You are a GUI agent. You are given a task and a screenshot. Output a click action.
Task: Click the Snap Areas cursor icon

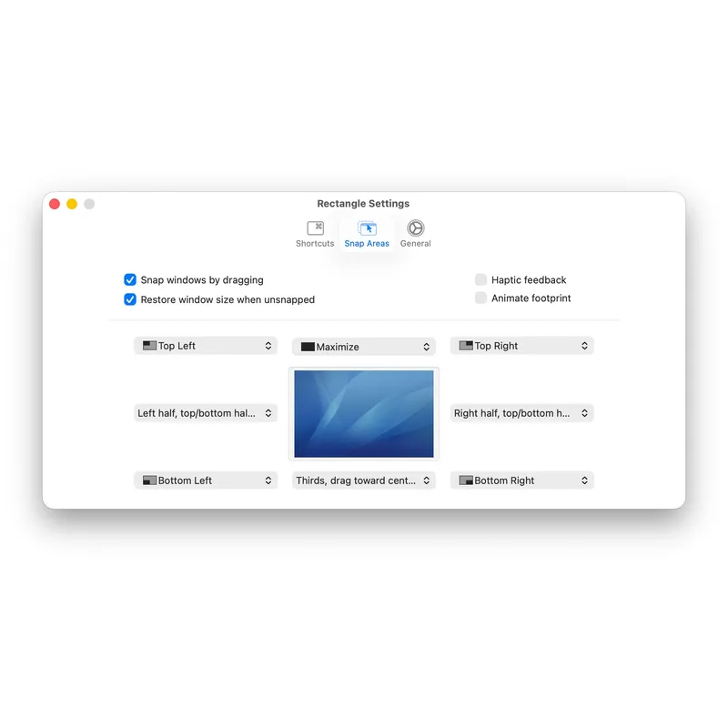(367, 227)
